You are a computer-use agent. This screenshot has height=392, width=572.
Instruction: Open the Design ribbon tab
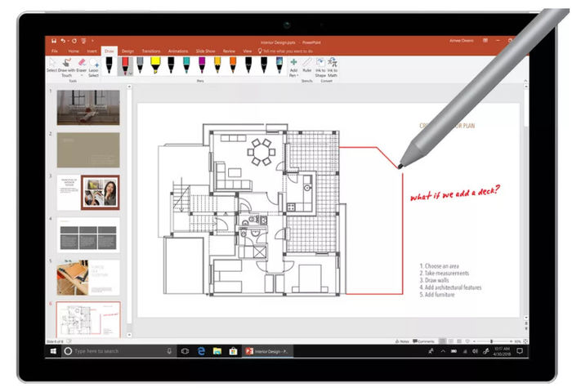129,51
